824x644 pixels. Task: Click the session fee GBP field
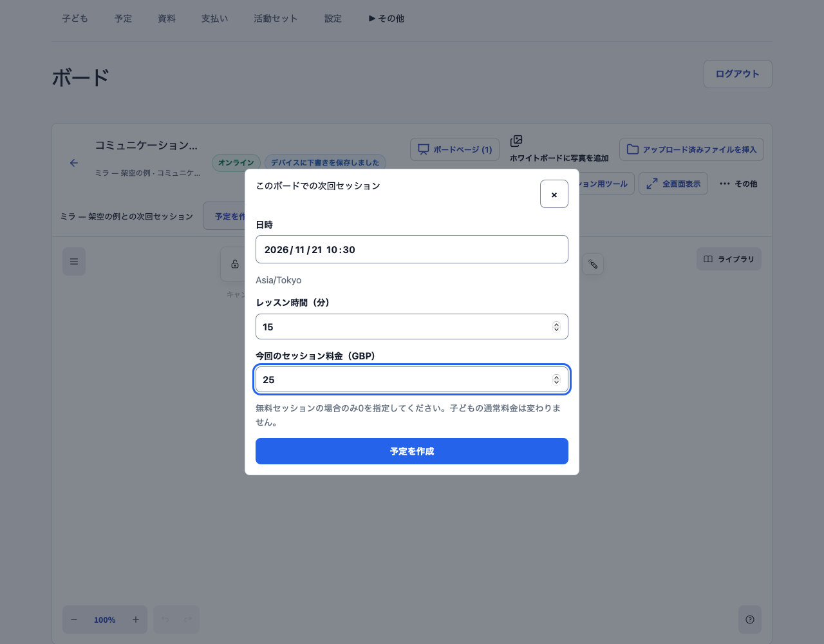[x=412, y=379]
